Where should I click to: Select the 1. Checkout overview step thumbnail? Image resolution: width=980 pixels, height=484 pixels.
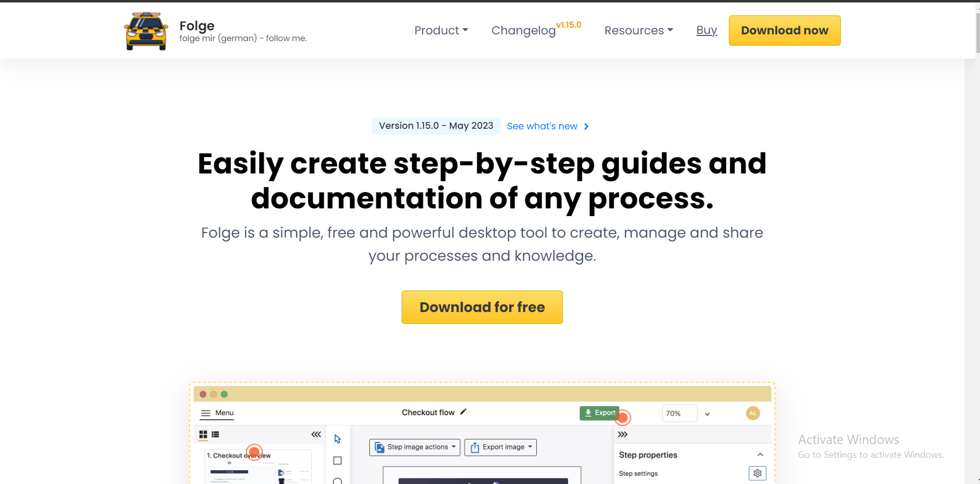coord(258,467)
